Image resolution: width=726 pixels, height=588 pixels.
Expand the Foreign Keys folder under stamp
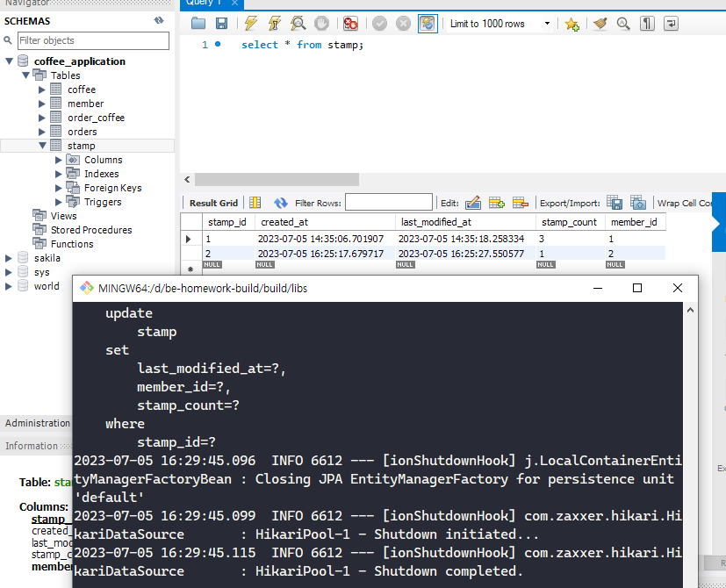[x=58, y=188]
